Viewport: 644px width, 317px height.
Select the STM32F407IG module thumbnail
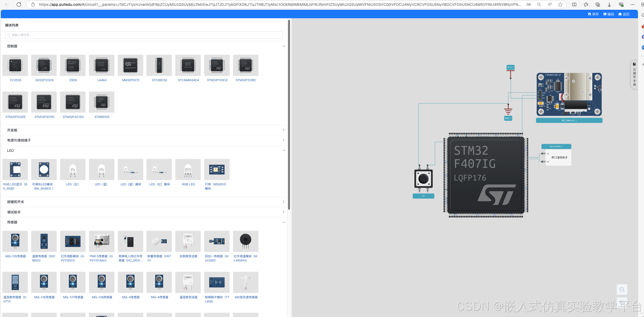(44, 102)
